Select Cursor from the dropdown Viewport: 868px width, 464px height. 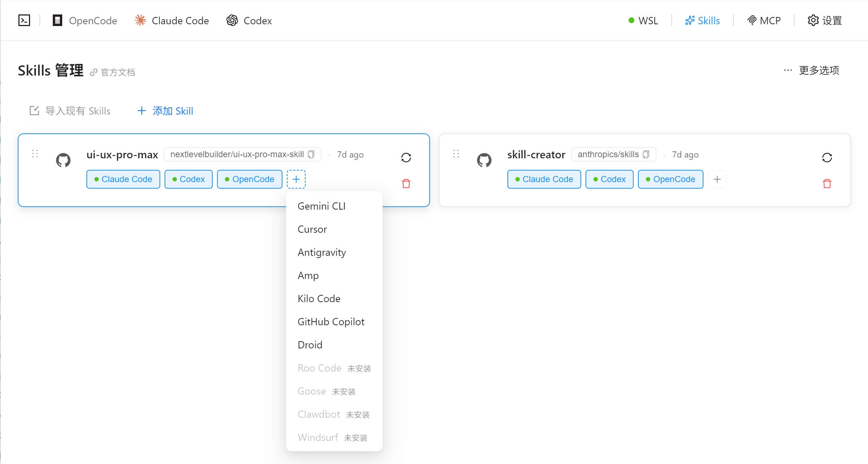pos(334,229)
